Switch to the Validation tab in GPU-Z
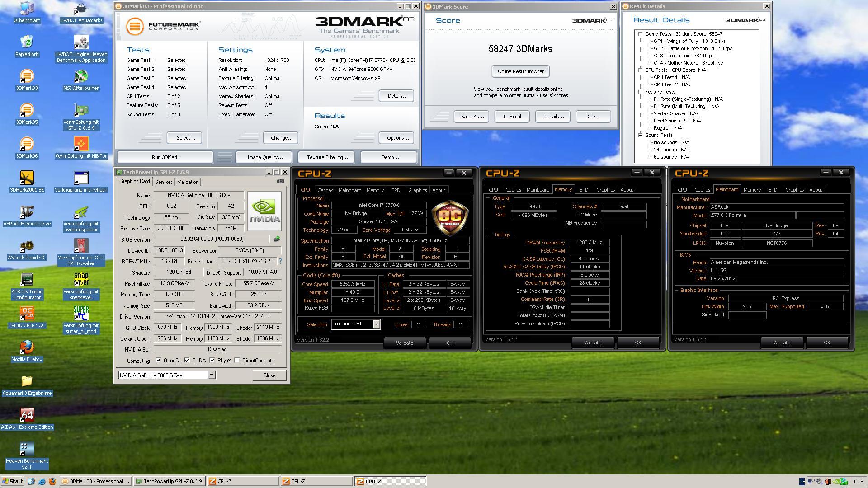 (x=188, y=182)
